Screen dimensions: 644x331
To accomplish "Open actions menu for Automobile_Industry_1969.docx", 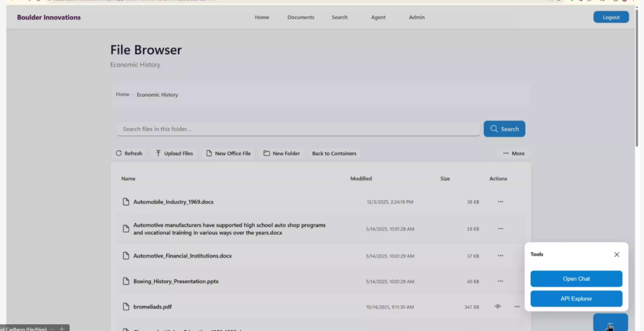I will click(501, 202).
